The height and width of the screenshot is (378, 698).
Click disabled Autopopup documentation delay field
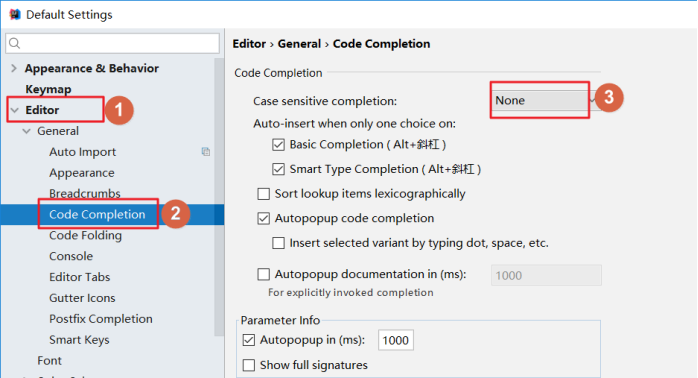click(x=546, y=275)
